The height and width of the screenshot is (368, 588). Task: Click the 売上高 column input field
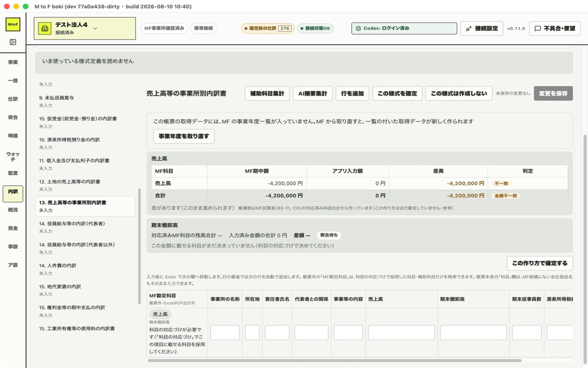(401, 332)
